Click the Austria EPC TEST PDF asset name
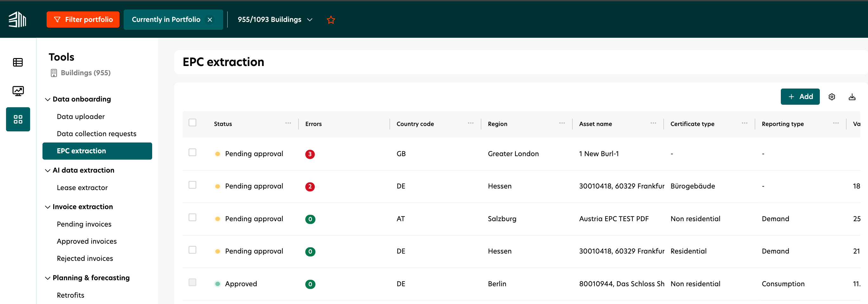 pyautogui.click(x=614, y=219)
